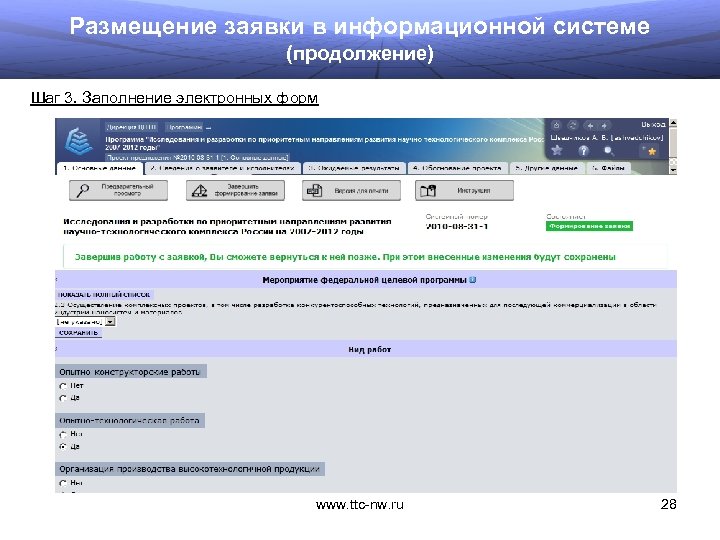
Task: Open help via question mark icon
Action: coord(583,150)
